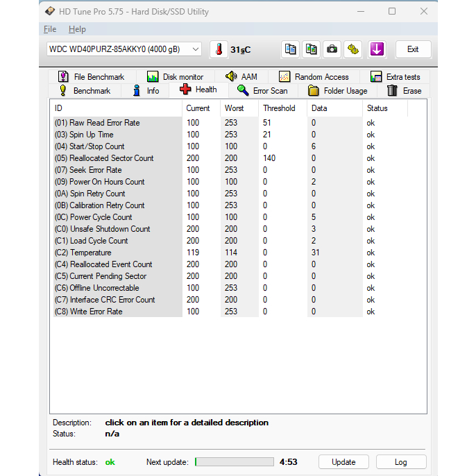
Task: Open the File menu
Action: [x=50, y=29]
